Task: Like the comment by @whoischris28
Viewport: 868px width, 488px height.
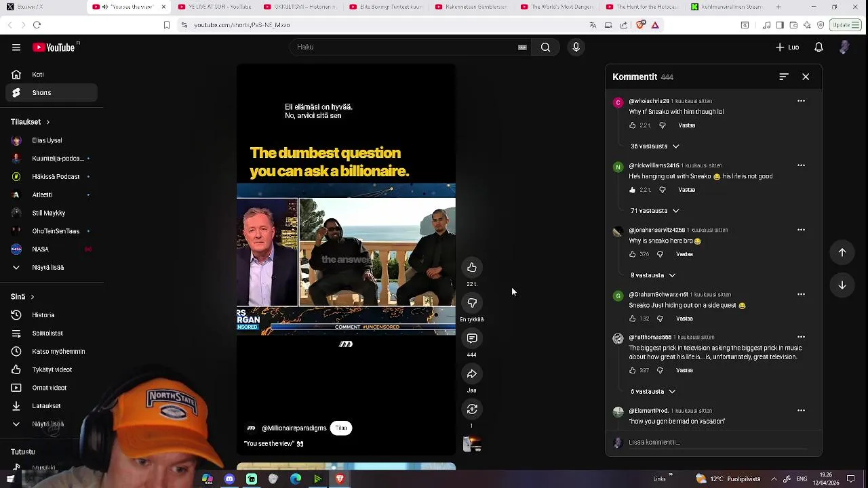Action: (x=633, y=125)
